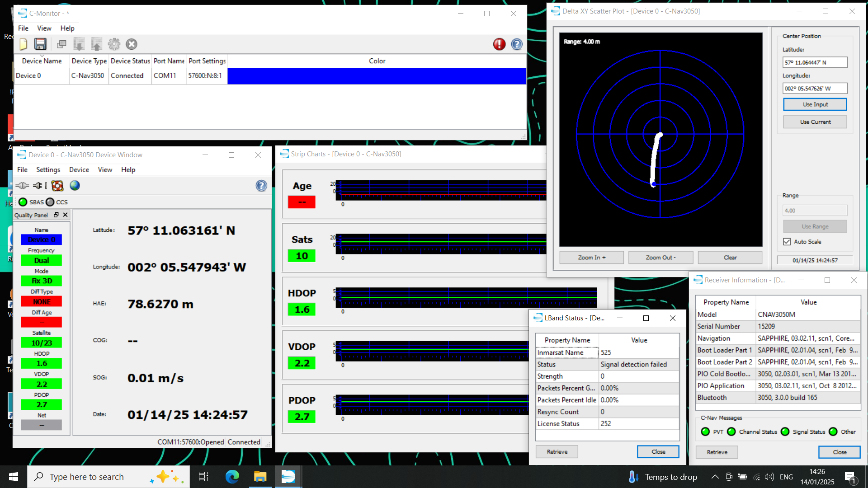Click Retrieve in LBand Status window
This screenshot has height=488, width=868.
click(557, 452)
